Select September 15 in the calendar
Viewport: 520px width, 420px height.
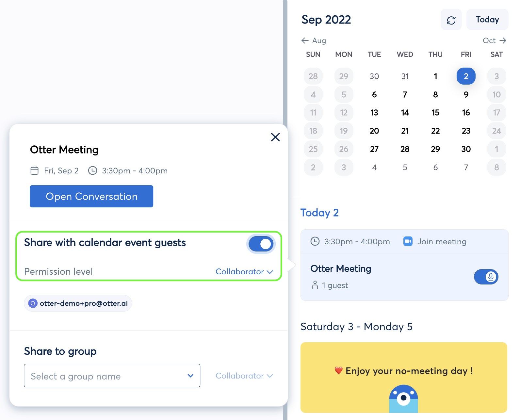click(x=435, y=113)
